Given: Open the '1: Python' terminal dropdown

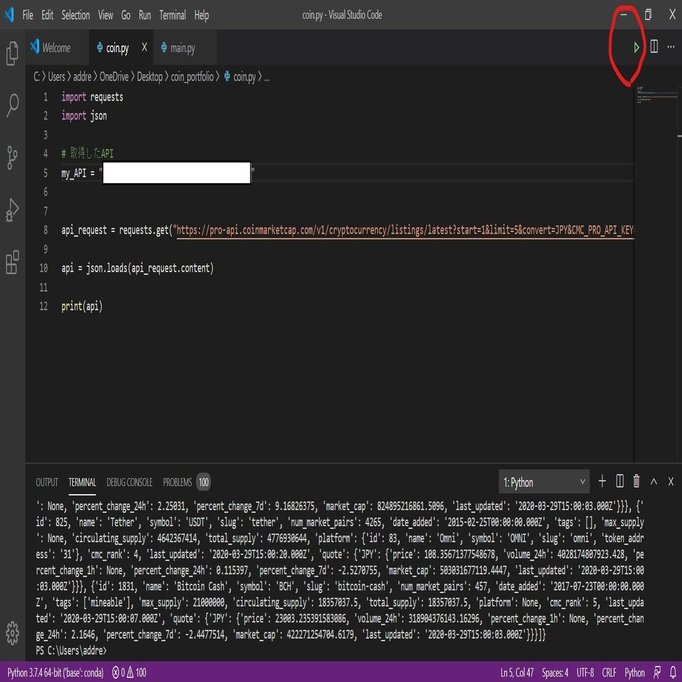Looking at the screenshot, I should tap(544, 481).
